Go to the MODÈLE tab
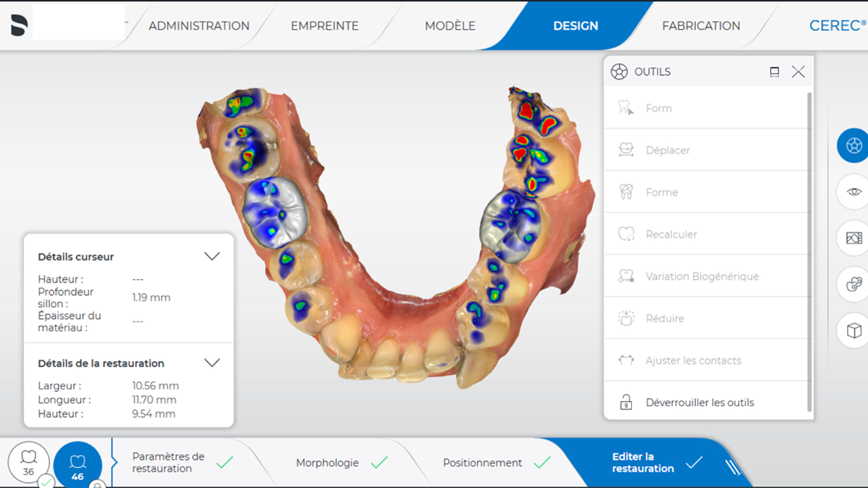 click(450, 26)
